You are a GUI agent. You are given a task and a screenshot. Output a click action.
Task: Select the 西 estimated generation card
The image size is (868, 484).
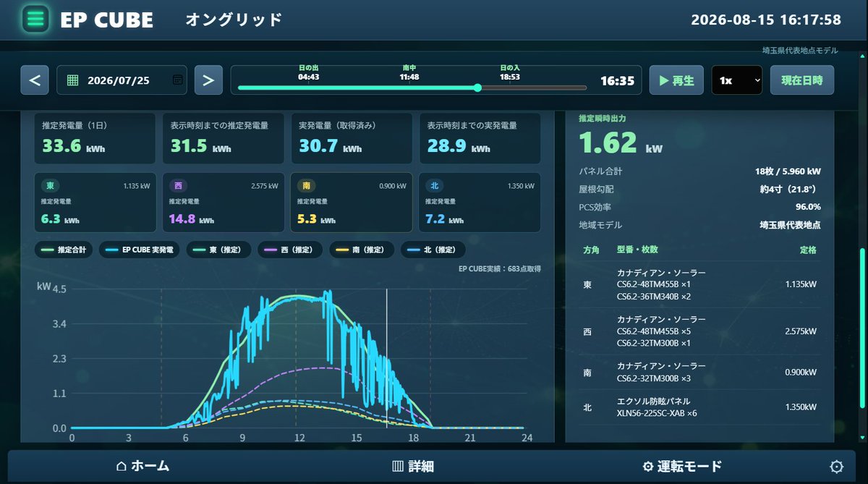coord(223,202)
